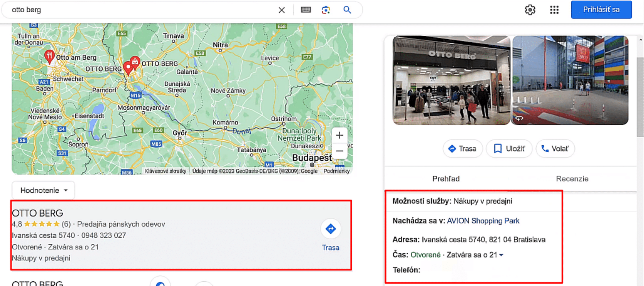This screenshot has width=644, height=286.
Task: Click in the search field containing otto berg
Action: (x=142, y=10)
